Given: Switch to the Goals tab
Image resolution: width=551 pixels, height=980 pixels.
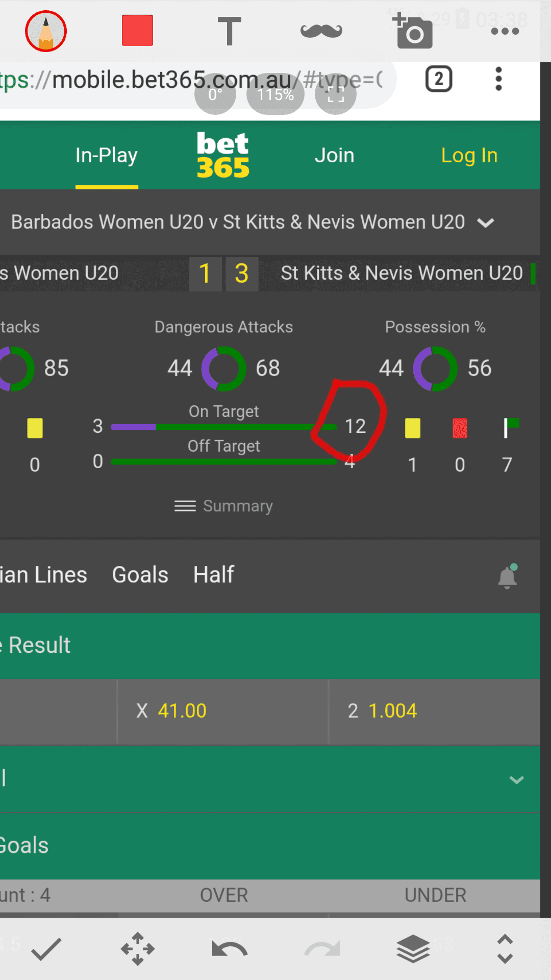Looking at the screenshot, I should pyautogui.click(x=140, y=575).
